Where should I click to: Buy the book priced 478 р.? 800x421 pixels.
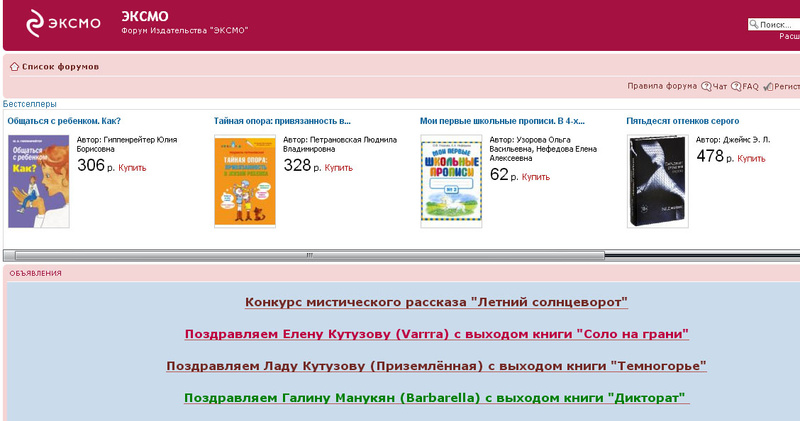click(x=751, y=159)
